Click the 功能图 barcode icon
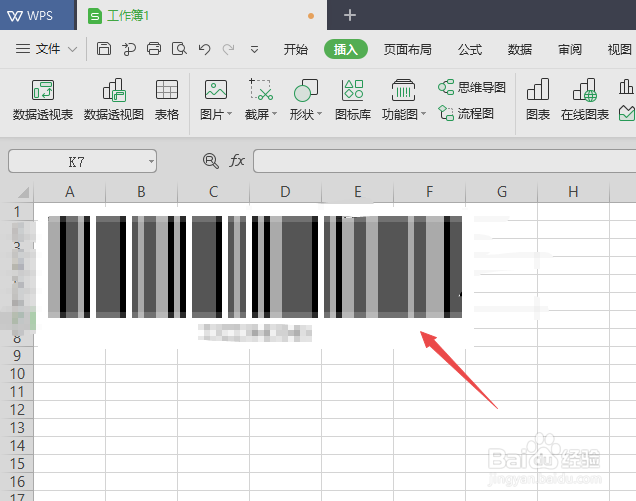Image resolution: width=636 pixels, height=501 pixels. coord(403,90)
